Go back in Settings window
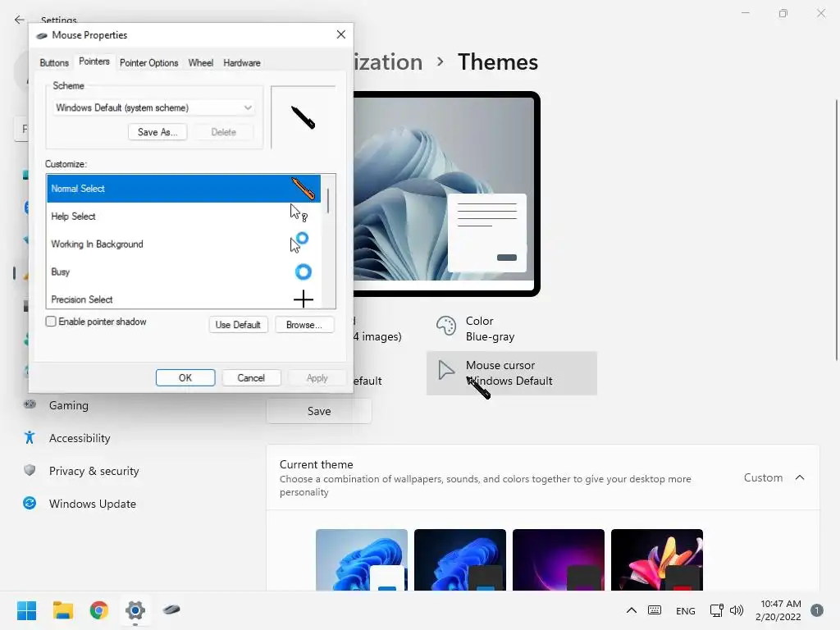This screenshot has height=630, width=840. click(20, 20)
